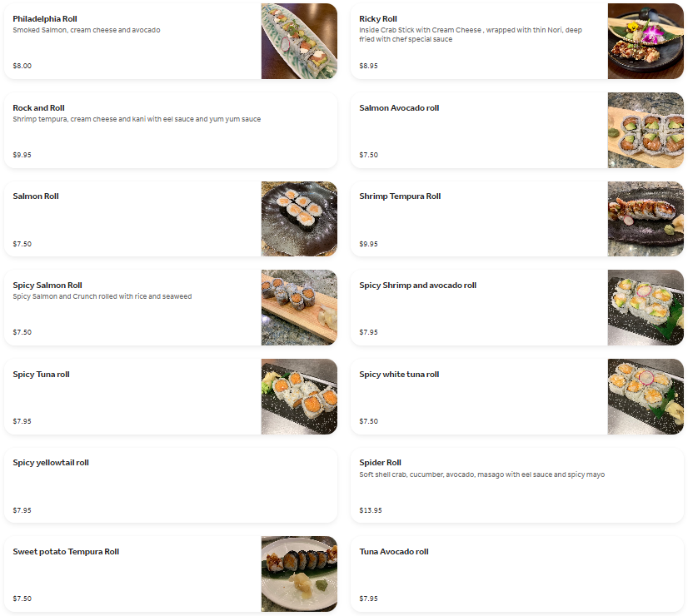This screenshot has width=688, height=616.
Task: Select the Rock and Roll description text
Action: 137,119
